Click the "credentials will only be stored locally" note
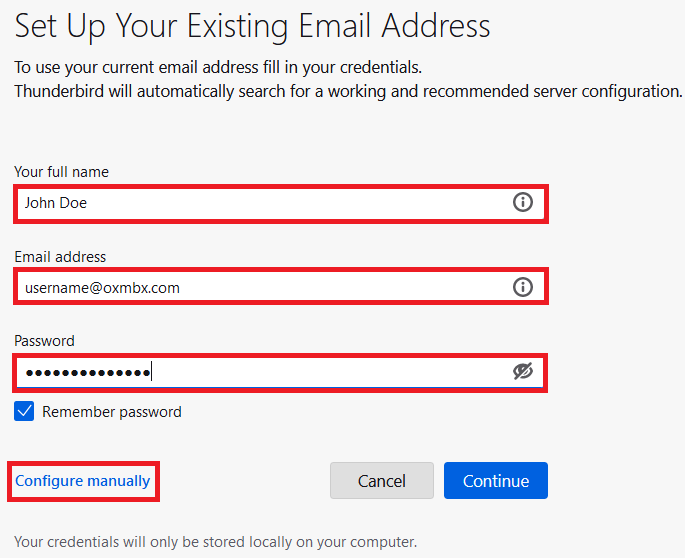Viewport: 685px width, 558px height. click(x=215, y=543)
